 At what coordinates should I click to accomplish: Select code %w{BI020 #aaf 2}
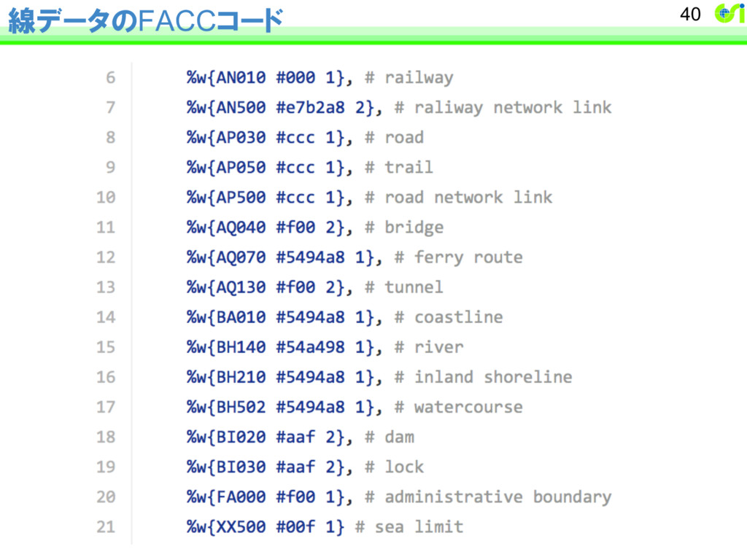pos(266,437)
